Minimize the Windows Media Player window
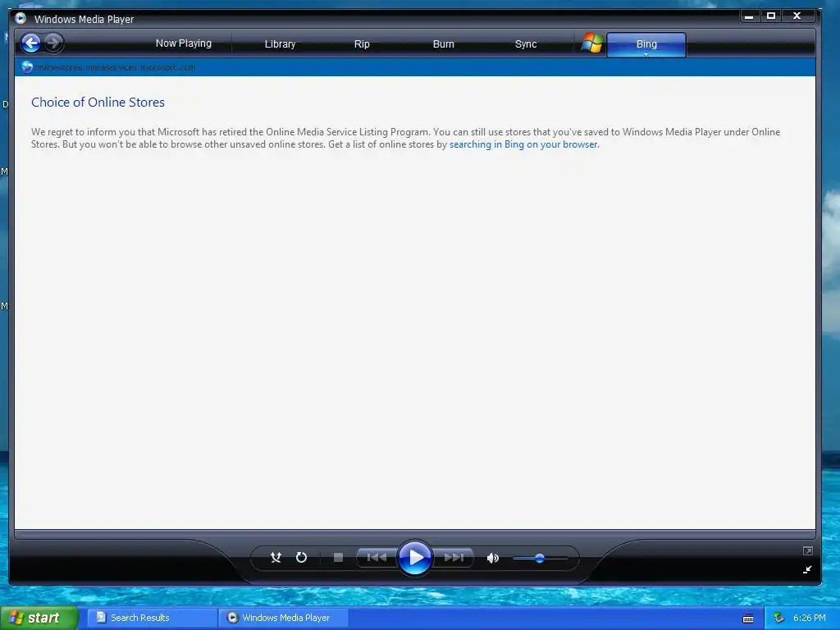Screen dimensions: 840x630 [x=750, y=16]
